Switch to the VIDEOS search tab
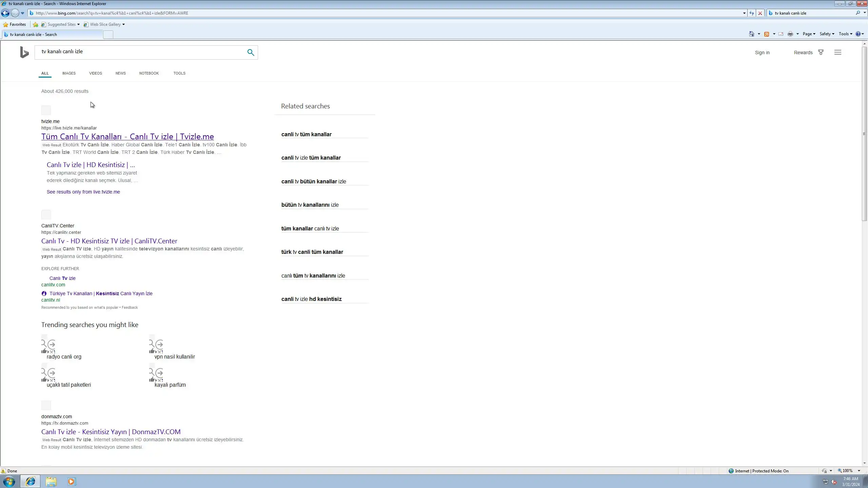 95,73
